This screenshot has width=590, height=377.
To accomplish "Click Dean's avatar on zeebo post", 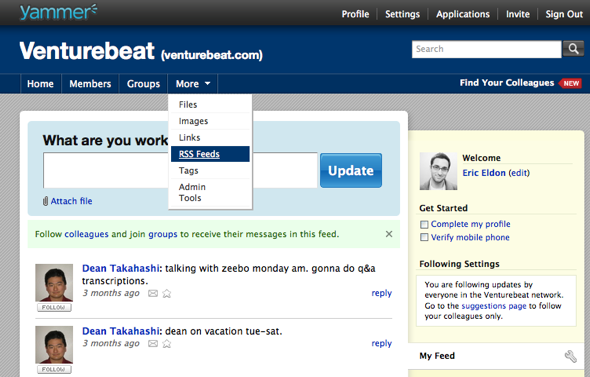I will click(54, 283).
